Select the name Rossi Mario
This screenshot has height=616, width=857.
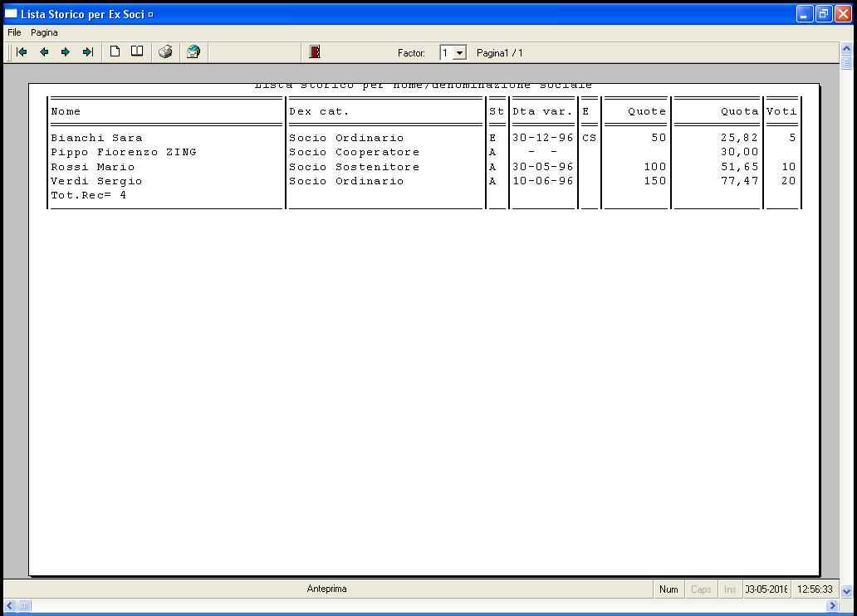[92, 167]
